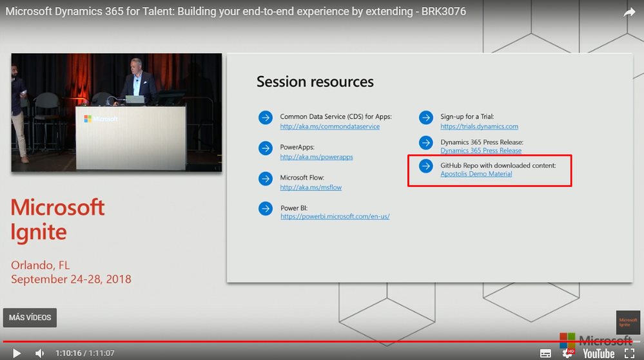Click arrow icon beside PowerApps
This screenshot has width=644, height=360.
(x=266, y=148)
